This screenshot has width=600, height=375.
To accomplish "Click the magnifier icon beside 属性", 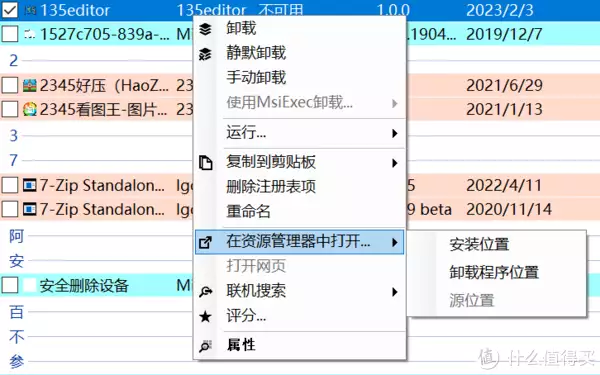I will 205,346.
